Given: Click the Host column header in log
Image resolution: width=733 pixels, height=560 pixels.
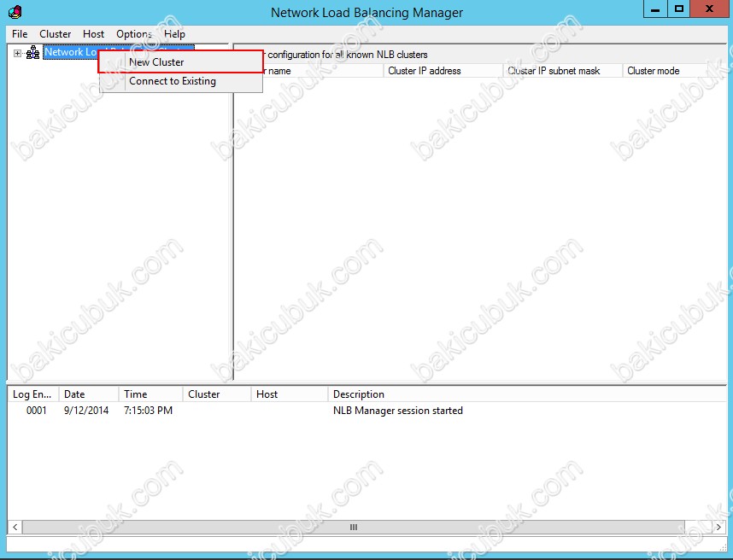Looking at the screenshot, I should pos(290,394).
